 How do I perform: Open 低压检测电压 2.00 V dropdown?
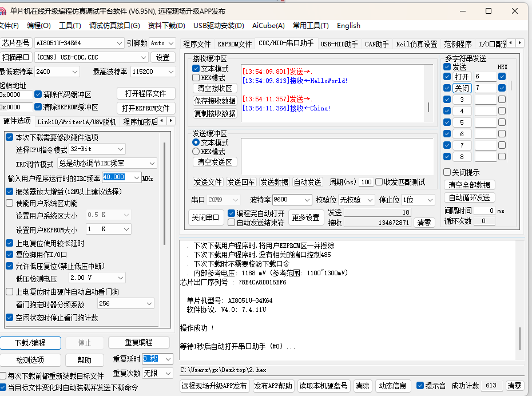click(x=121, y=278)
